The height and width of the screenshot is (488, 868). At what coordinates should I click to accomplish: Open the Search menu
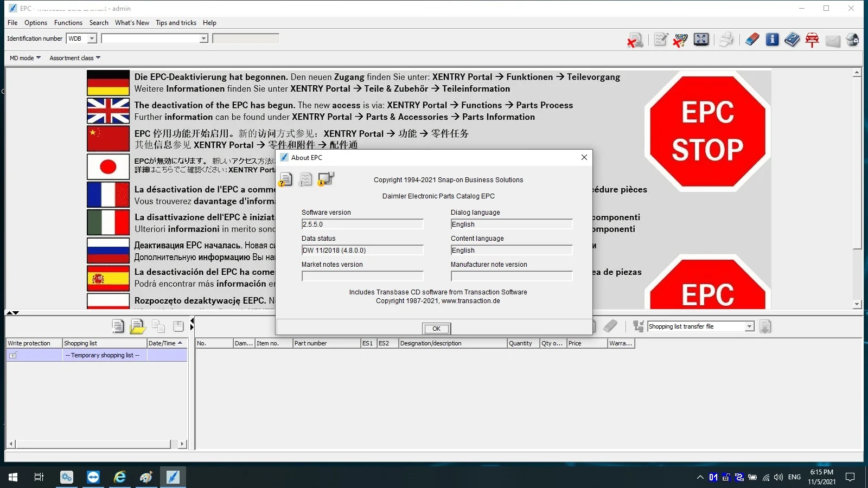pos(99,23)
